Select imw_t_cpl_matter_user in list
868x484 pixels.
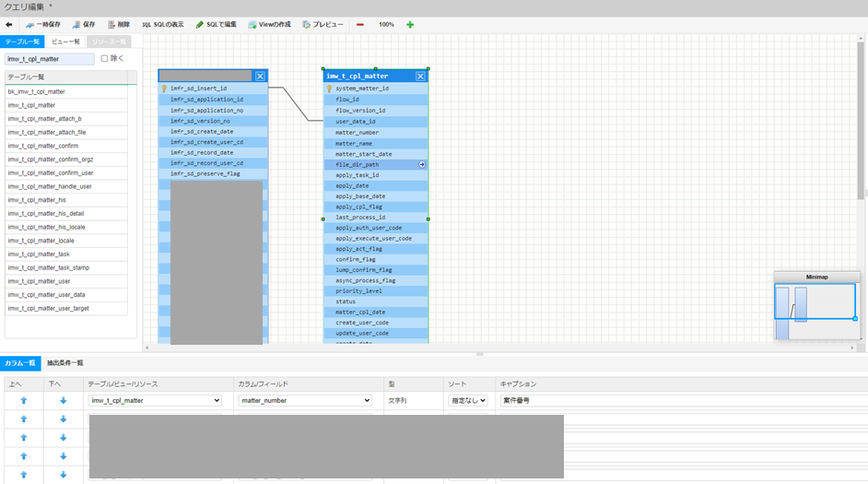tap(66, 282)
